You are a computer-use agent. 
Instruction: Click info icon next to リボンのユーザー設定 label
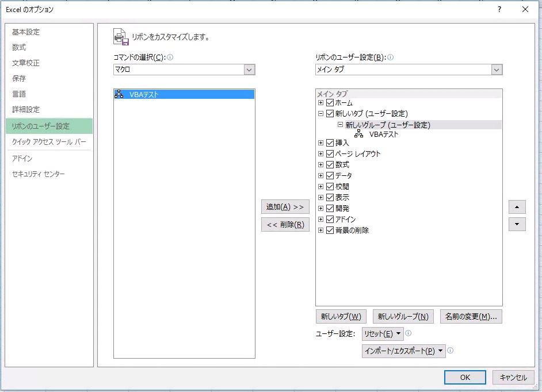pyautogui.click(x=390, y=57)
